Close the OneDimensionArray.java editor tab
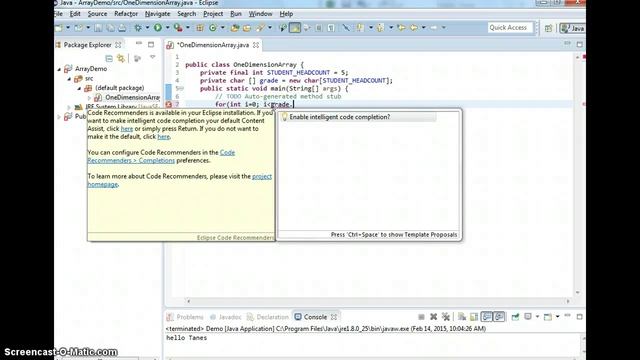Image resolution: width=640 pixels, height=360 pixels. coord(256,45)
